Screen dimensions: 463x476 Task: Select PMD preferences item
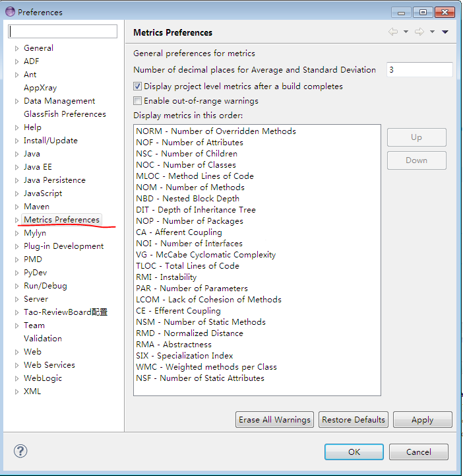pos(33,259)
